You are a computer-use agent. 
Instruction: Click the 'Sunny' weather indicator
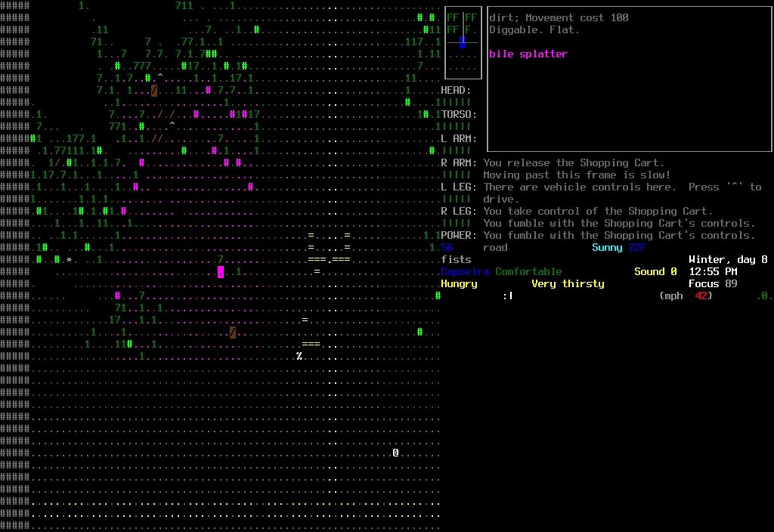[607, 247]
